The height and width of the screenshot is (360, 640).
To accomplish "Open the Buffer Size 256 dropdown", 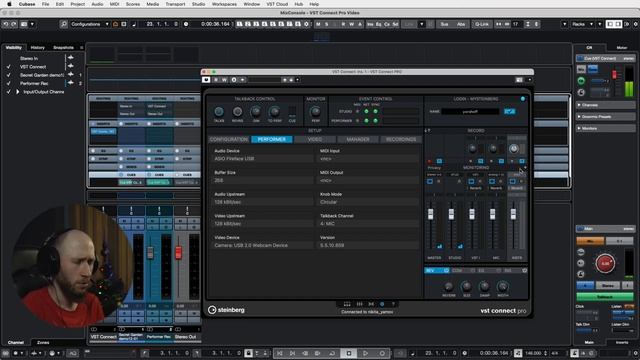I will 263,180.
